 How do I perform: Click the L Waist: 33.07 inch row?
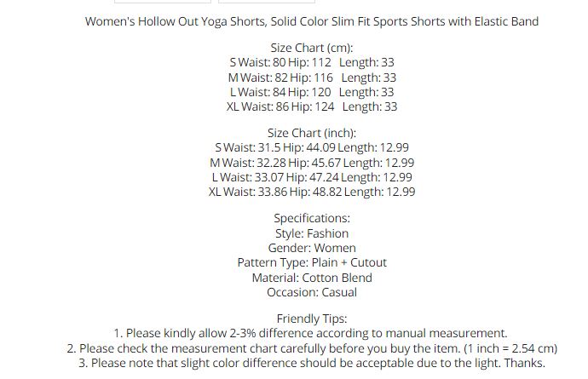coord(311,177)
